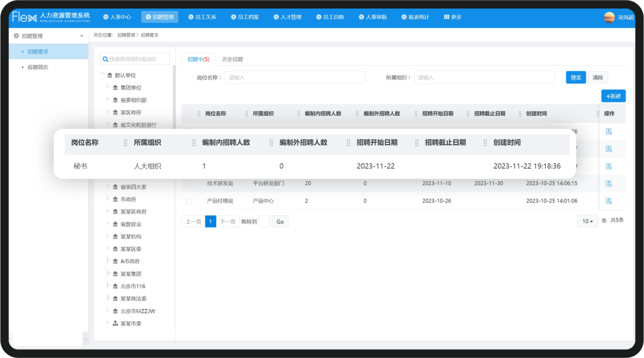This screenshot has width=644, height=358.
Task: Click the operation icon for 技术研发岗 row
Action: pyautogui.click(x=609, y=183)
